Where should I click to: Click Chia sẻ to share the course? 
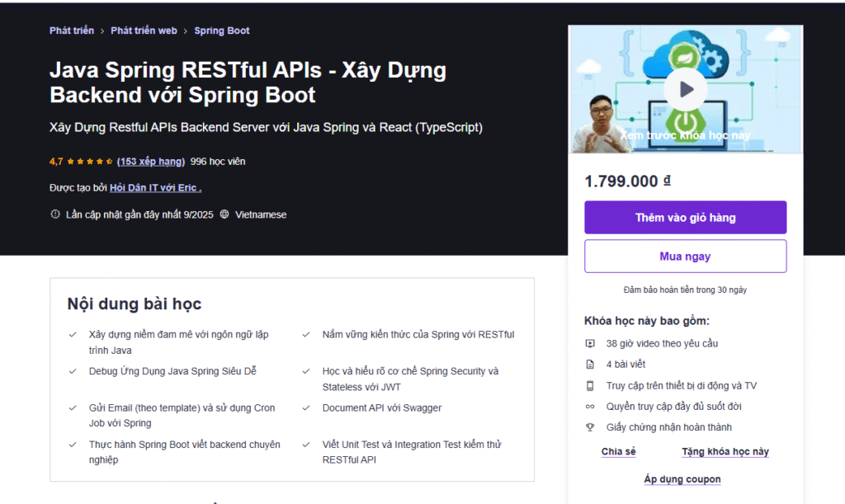point(618,452)
